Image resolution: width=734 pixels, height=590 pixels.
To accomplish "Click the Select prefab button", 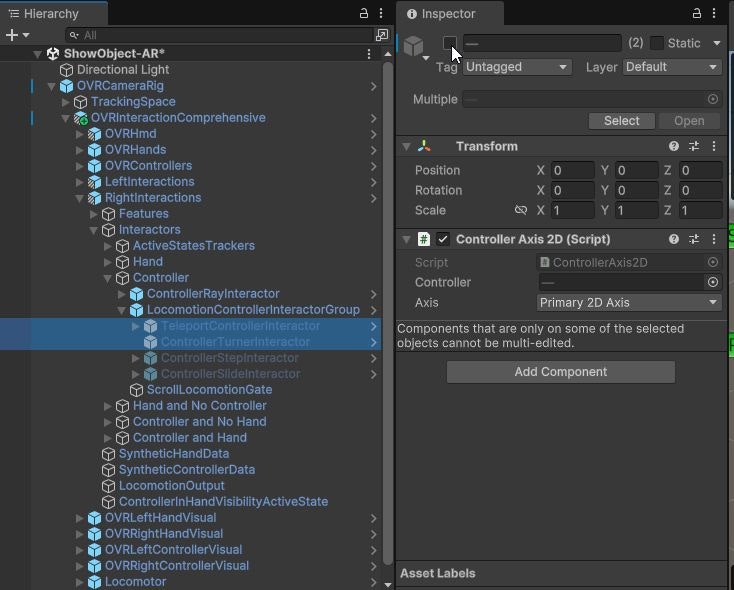I will (x=621, y=121).
